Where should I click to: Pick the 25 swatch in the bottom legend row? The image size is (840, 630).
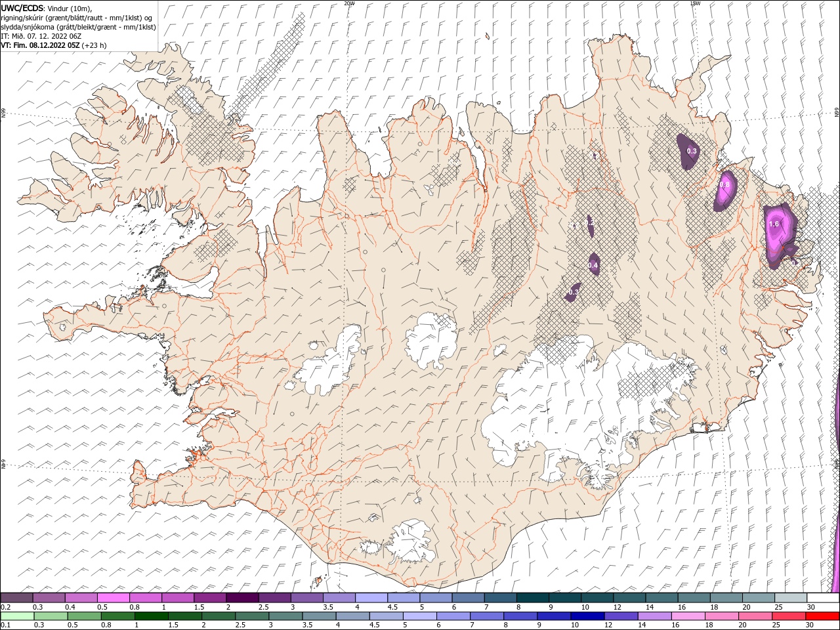(789, 616)
